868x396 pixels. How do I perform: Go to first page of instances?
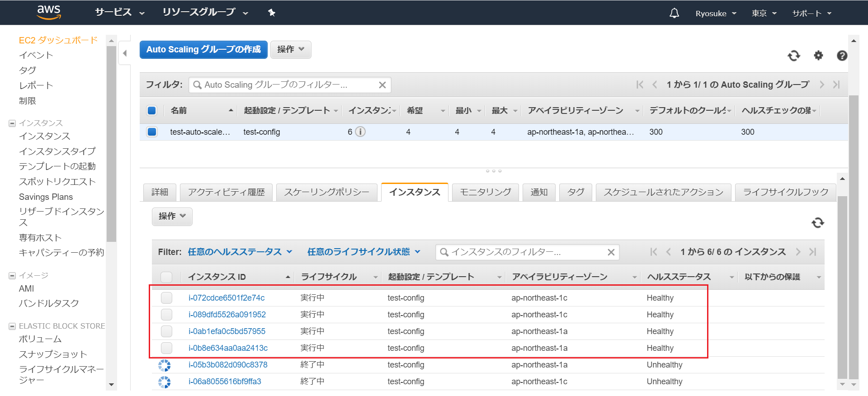coord(654,252)
